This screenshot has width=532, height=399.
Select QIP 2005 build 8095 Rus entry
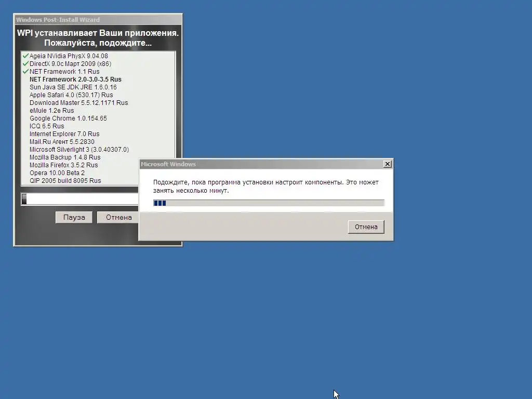click(x=65, y=181)
